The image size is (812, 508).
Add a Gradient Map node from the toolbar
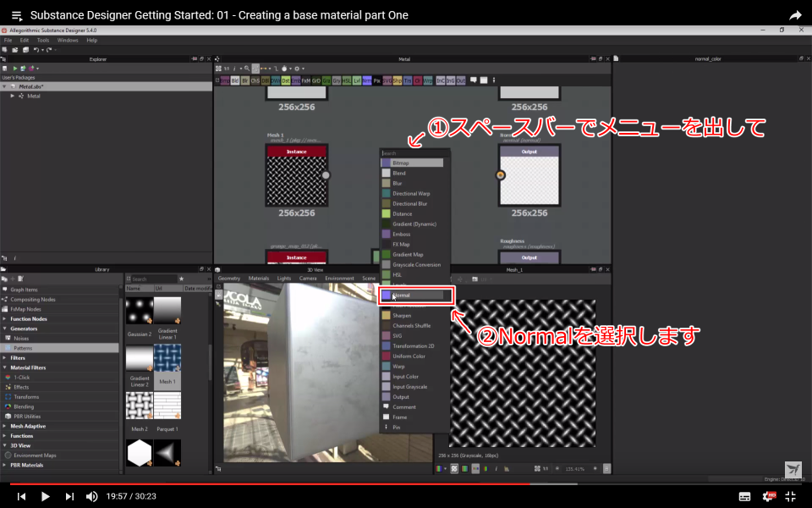click(x=326, y=80)
